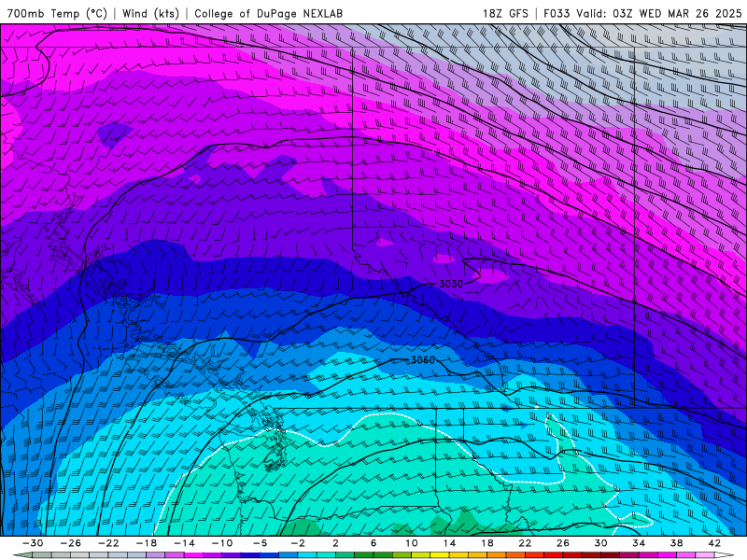The image size is (747, 560).
Task: Click the 18Z GFS model run label
Action: [x=505, y=13]
